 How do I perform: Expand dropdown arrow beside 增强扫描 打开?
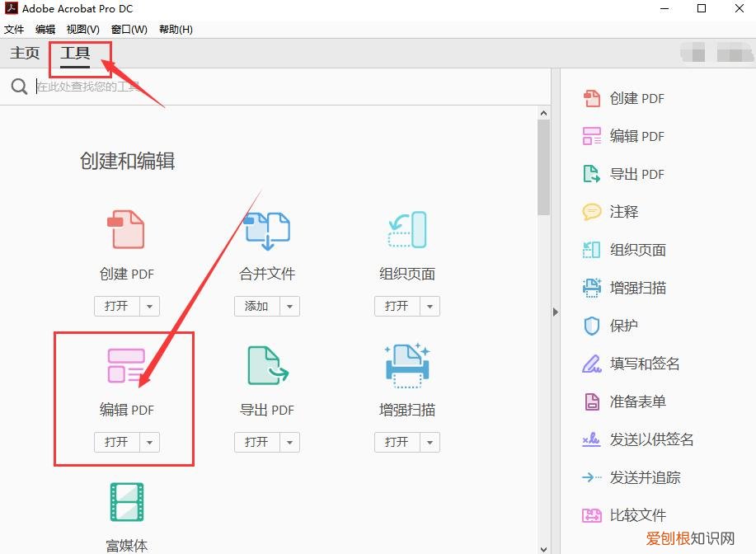pos(430,442)
